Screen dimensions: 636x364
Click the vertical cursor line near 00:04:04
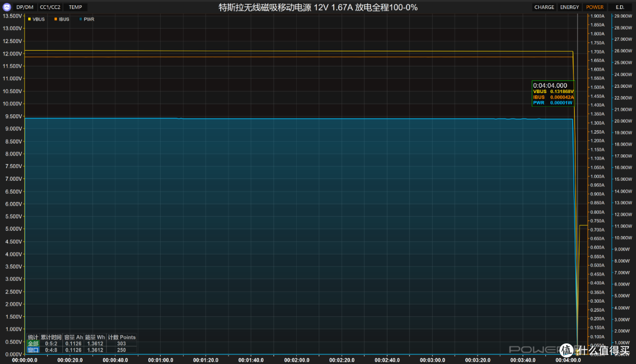[578, 183]
